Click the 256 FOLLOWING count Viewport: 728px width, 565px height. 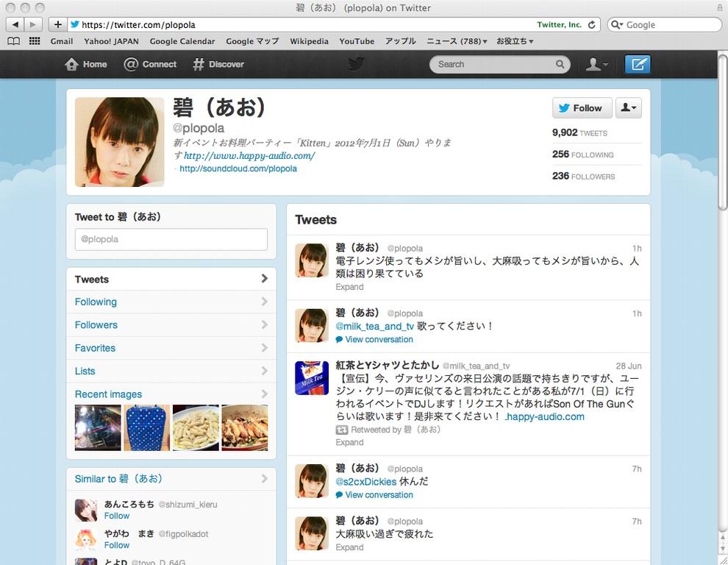(x=582, y=154)
